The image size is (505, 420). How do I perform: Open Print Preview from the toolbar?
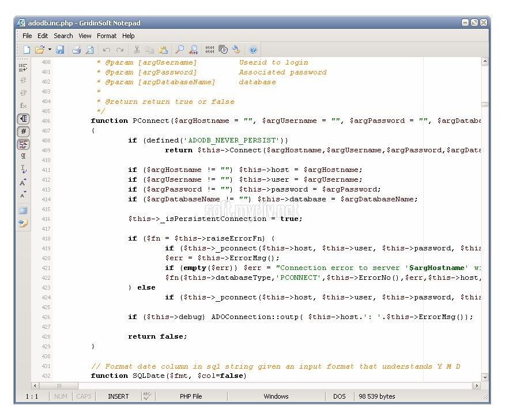90,50
